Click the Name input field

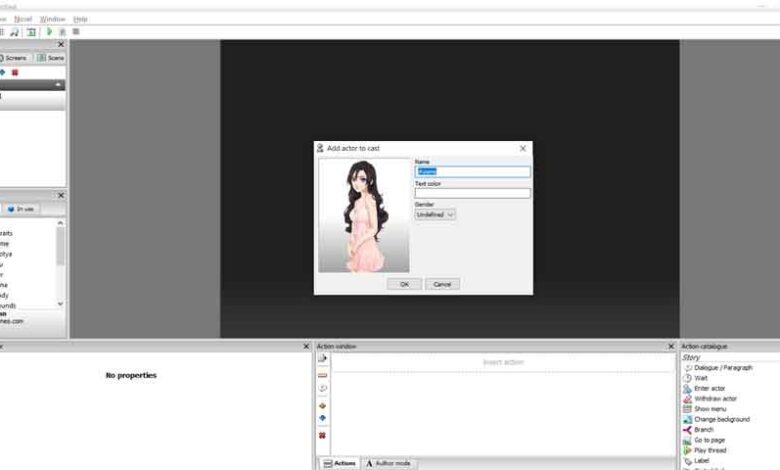[472, 172]
